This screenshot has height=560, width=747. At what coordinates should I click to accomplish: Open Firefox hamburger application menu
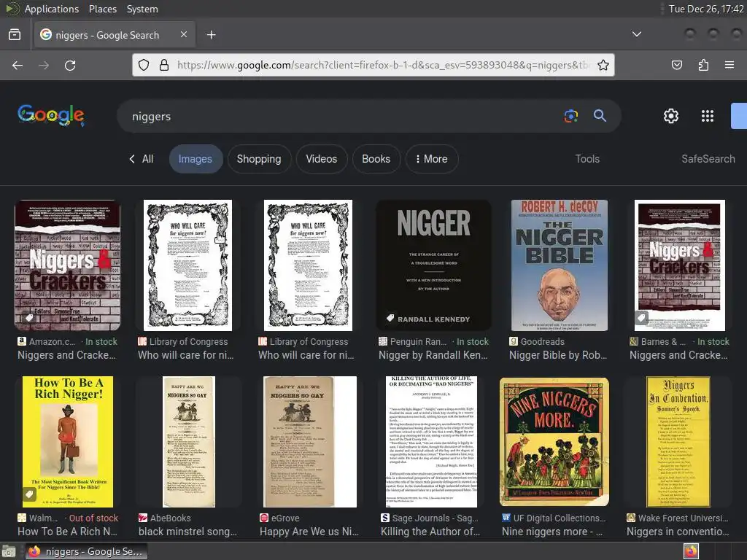[729, 65]
